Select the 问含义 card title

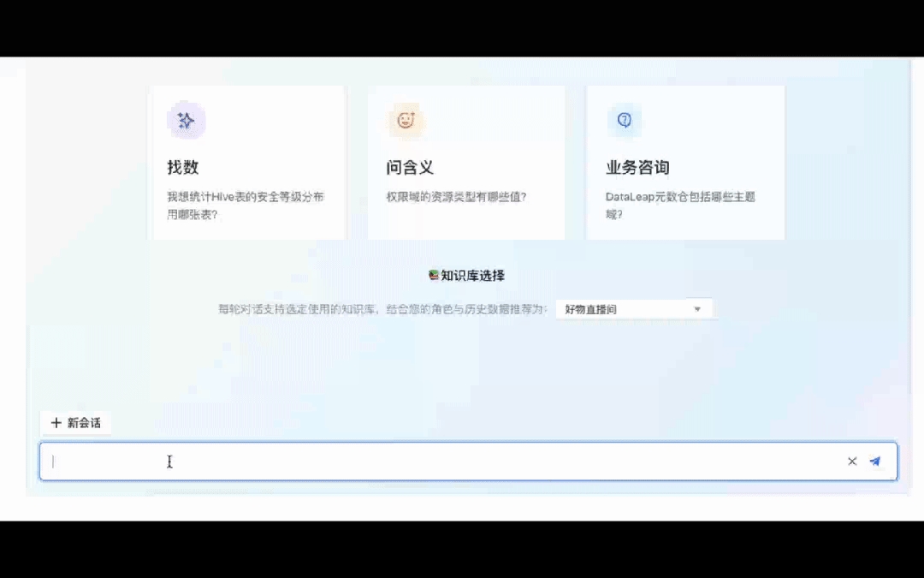pos(410,168)
